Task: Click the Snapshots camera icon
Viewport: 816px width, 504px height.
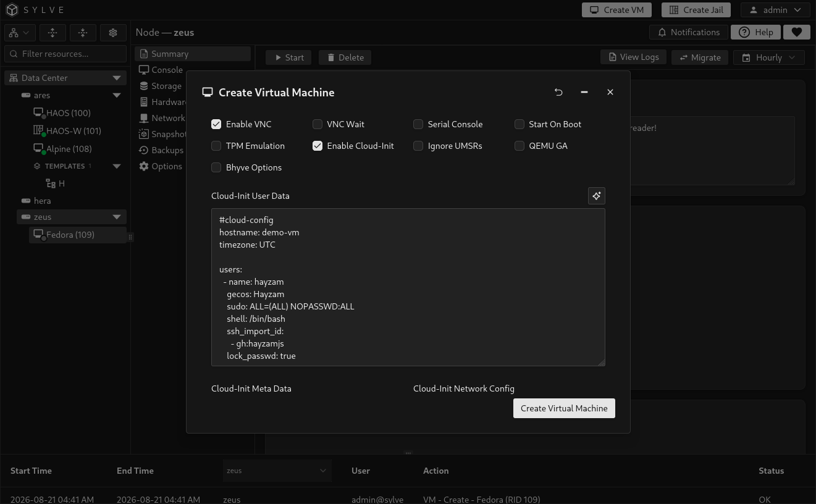Action: 144,134
